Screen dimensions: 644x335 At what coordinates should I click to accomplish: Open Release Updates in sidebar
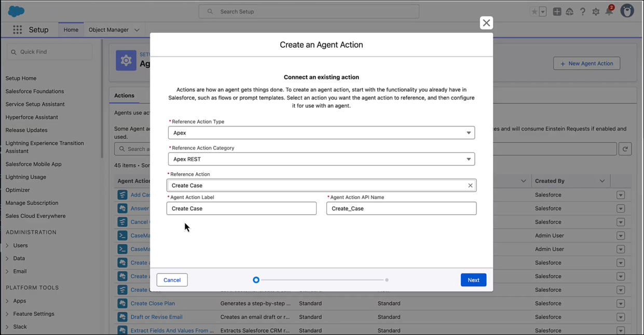[x=26, y=130]
